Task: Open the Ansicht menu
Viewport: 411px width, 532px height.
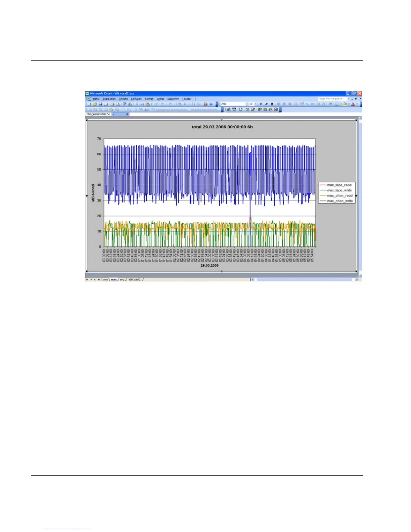Action: pyautogui.click(x=123, y=99)
